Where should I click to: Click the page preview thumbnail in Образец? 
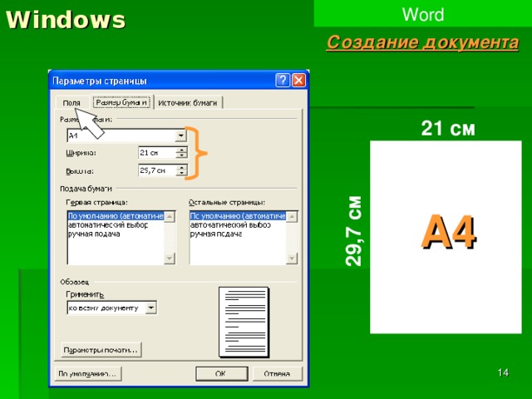point(244,323)
